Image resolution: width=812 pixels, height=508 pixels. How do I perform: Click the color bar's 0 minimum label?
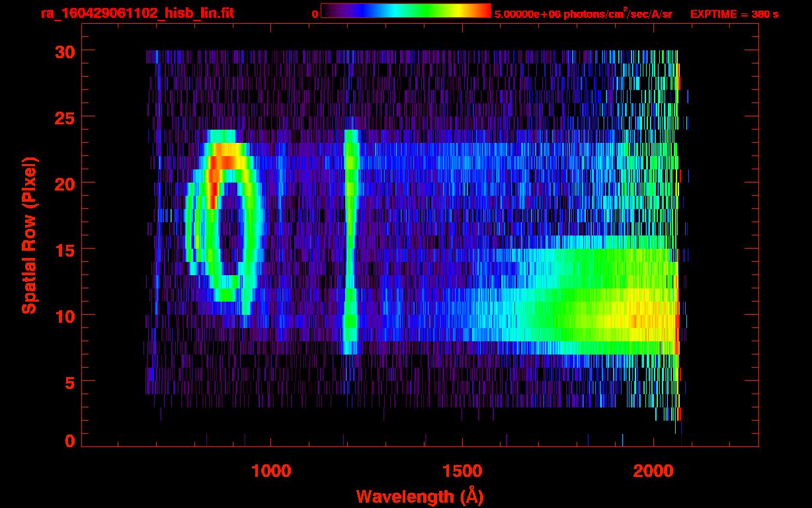(315, 14)
